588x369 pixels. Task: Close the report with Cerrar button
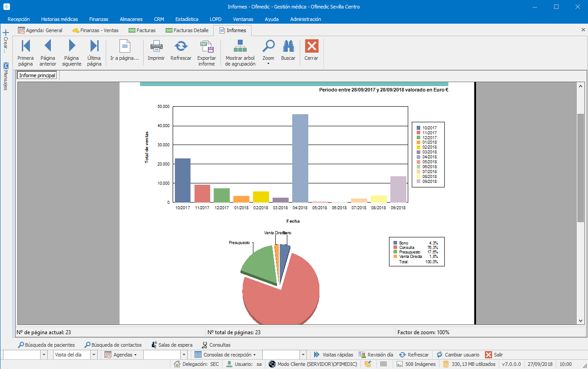pos(311,46)
